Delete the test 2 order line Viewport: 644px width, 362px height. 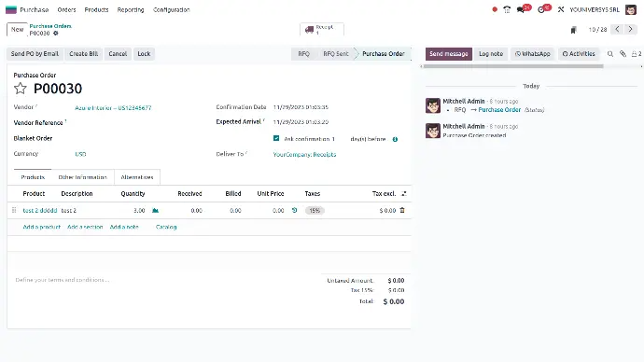[402, 210]
